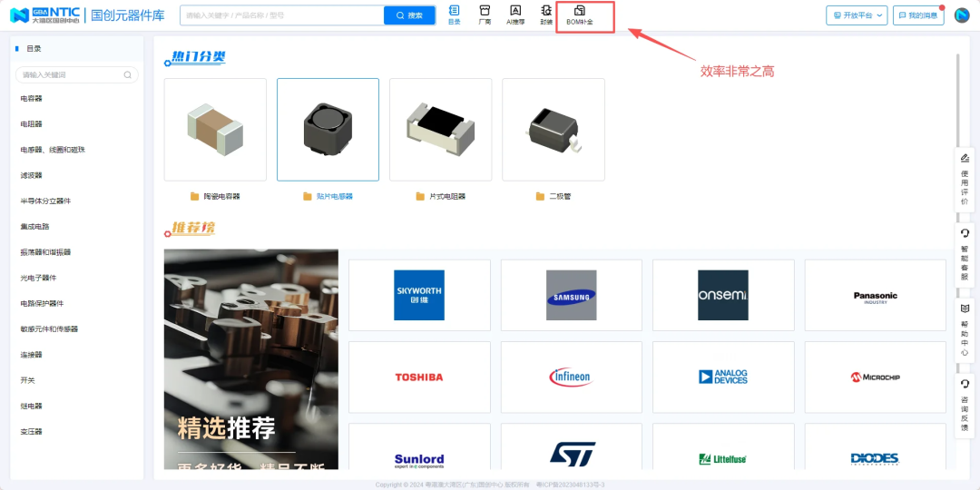980x490 pixels.
Task: Click the NTIC 国创元器件库 logo
Action: pyautogui.click(x=87, y=15)
